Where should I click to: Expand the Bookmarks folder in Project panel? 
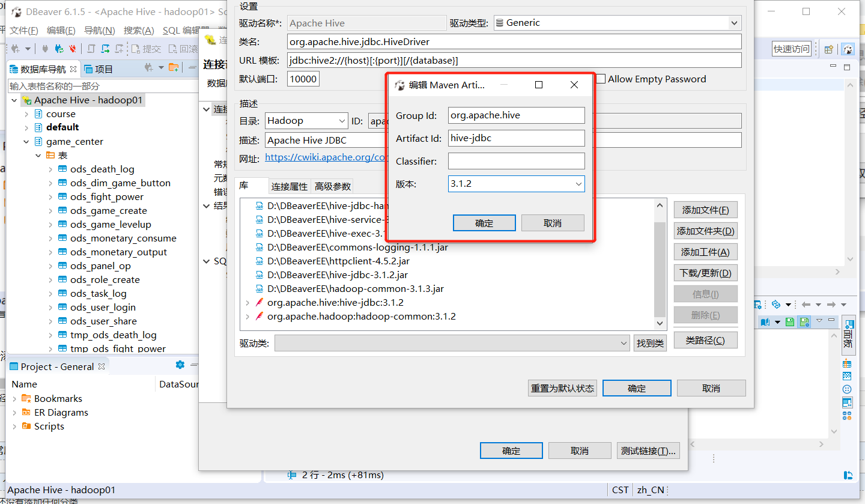[x=14, y=398]
